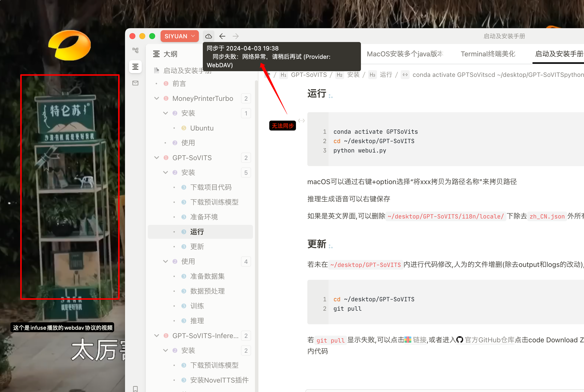Click the forward navigation arrow

(x=235, y=36)
